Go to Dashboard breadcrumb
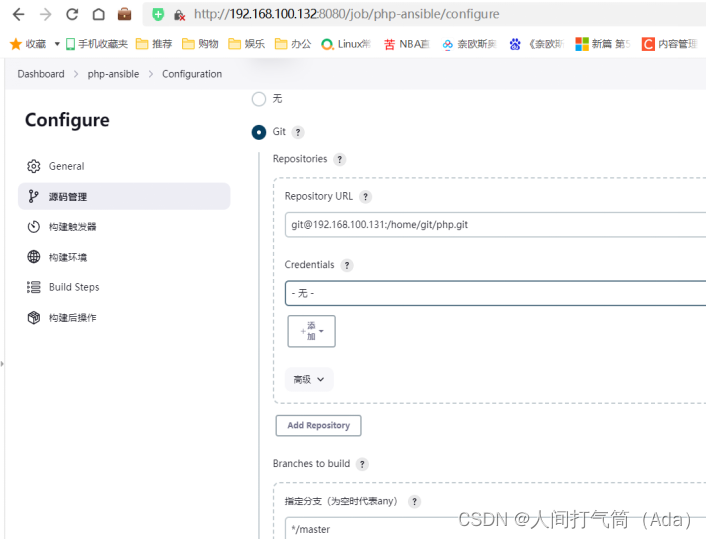The width and height of the screenshot is (706, 539). 41,74
